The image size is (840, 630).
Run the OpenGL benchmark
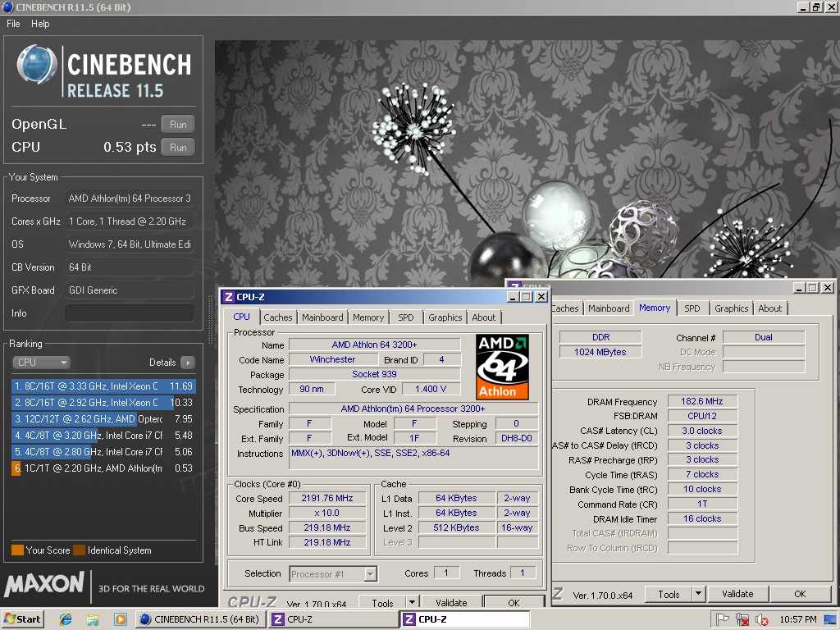click(x=178, y=125)
